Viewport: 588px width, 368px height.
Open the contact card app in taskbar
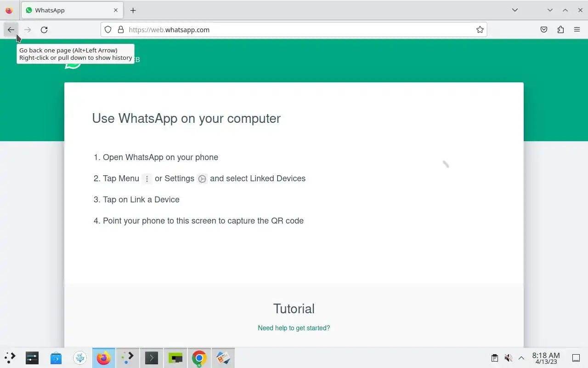[223, 358]
